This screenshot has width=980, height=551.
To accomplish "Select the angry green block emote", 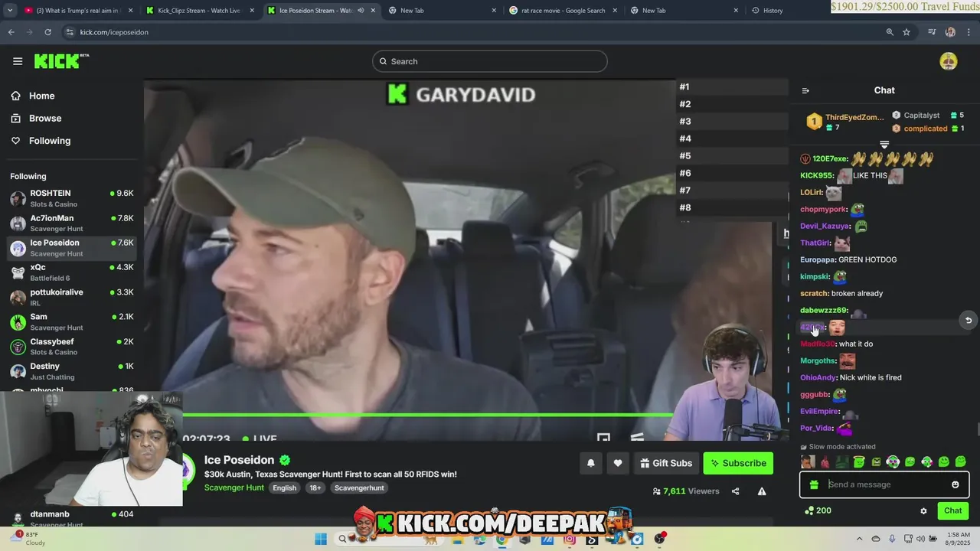I will 876,461.
